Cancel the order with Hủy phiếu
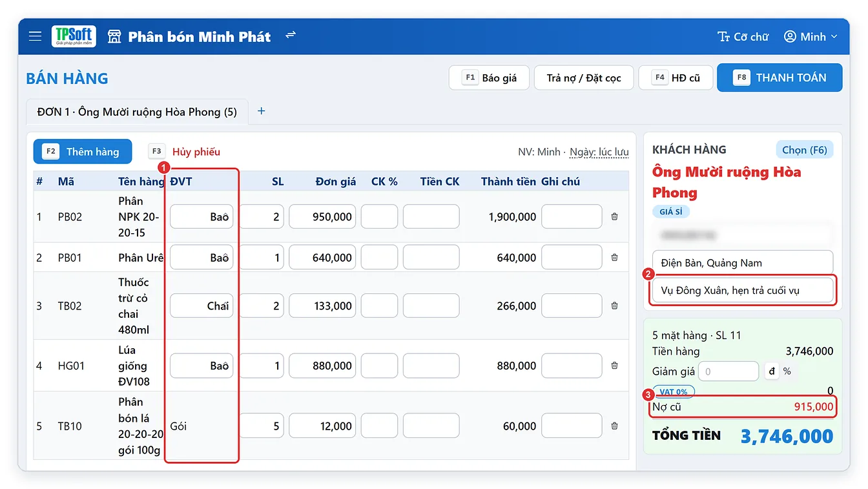868x489 pixels. click(x=185, y=152)
